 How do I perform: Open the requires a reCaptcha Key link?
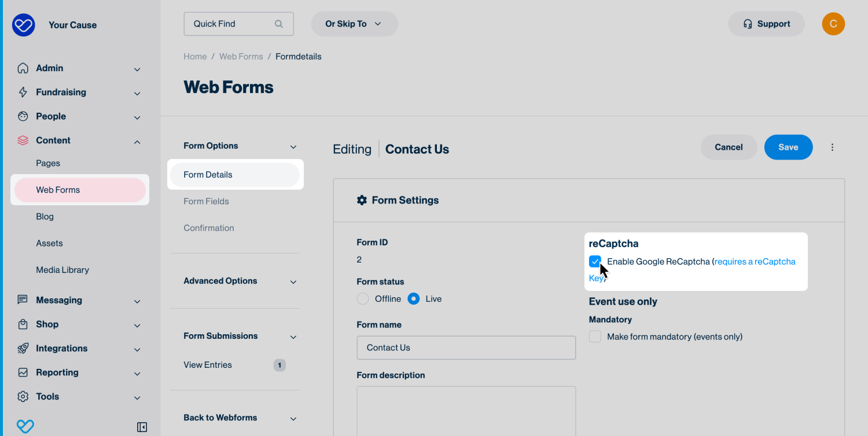(x=755, y=262)
